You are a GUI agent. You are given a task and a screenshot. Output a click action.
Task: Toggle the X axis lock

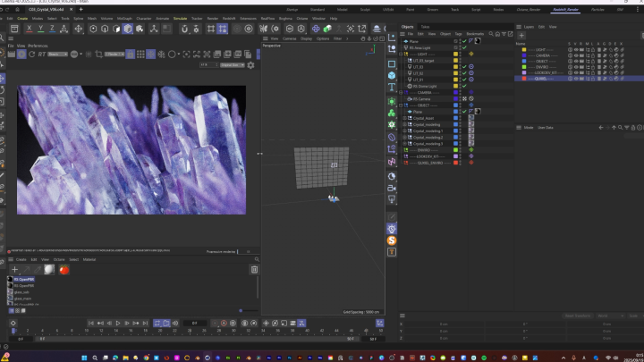(x=29, y=29)
